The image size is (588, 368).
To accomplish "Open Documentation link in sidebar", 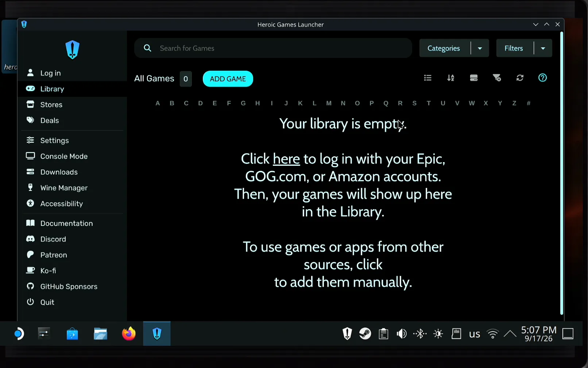I will (x=72, y=223).
